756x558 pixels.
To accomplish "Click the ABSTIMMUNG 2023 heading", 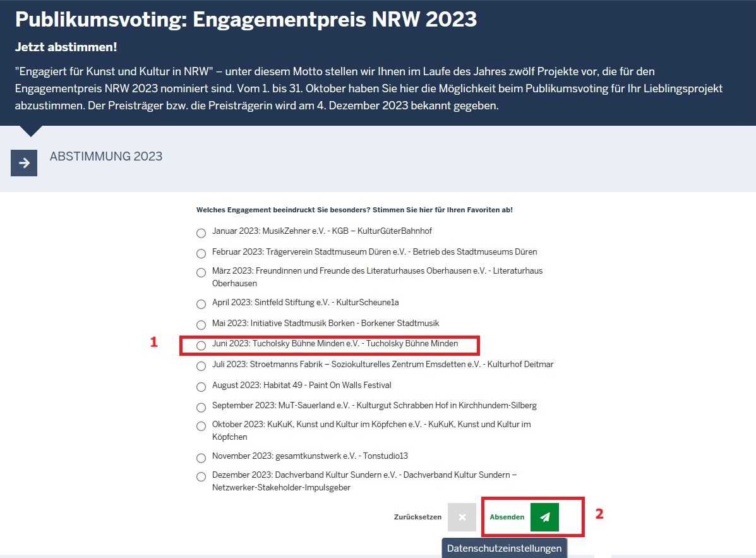I will pos(106,156).
